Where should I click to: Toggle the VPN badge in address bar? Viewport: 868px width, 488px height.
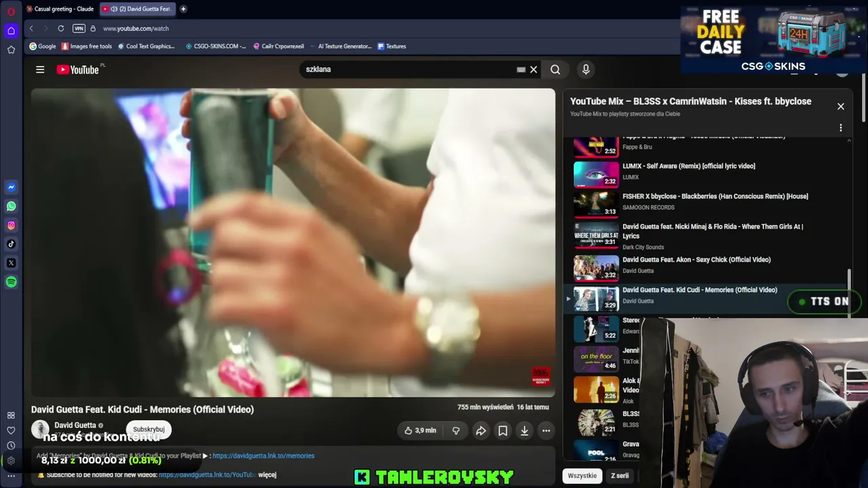[x=79, y=28]
